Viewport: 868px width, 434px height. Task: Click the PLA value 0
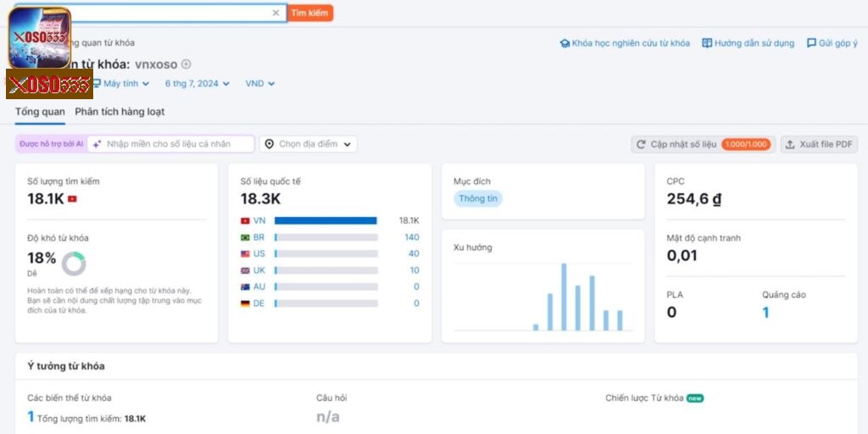(671, 312)
